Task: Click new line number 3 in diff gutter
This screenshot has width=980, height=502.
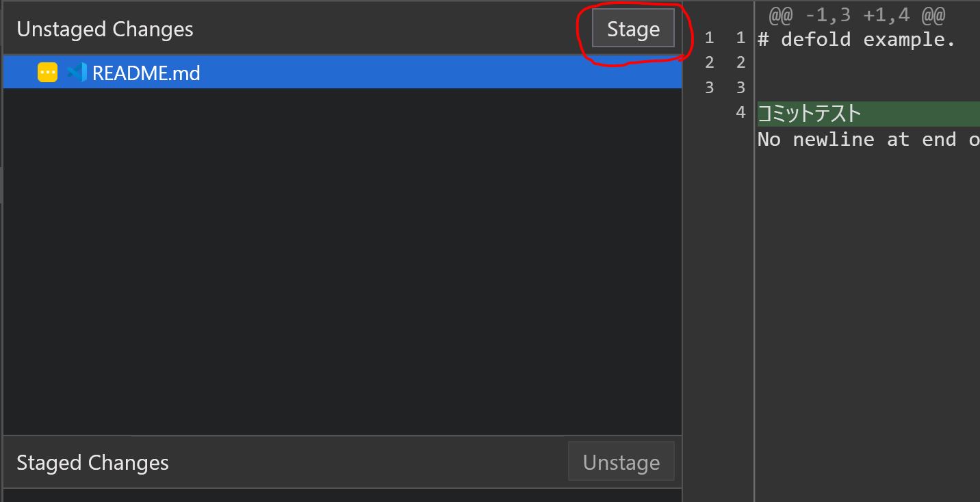Action: pyautogui.click(x=740, y=88)
